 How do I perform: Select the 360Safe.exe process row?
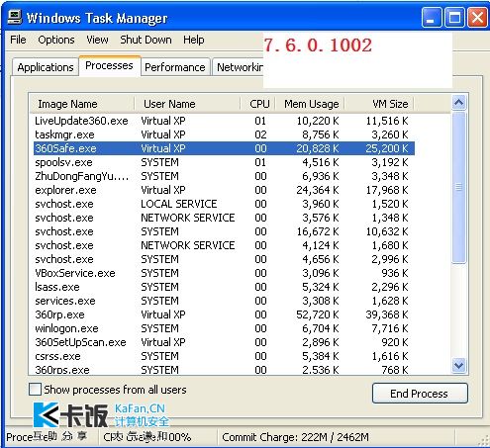pyautogui.click(x=224, y=148)
